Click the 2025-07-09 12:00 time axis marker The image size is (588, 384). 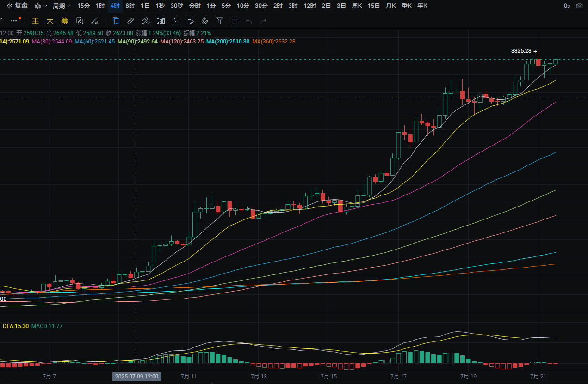136,377
